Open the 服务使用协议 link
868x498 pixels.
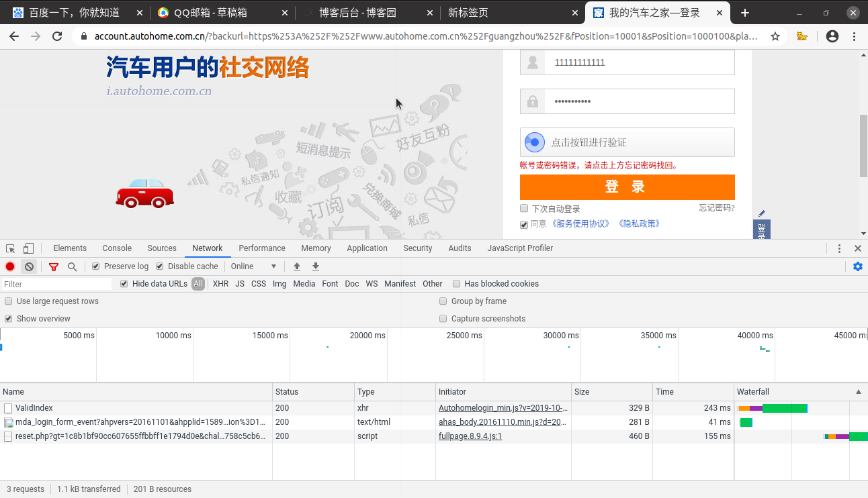click(580, 224)
